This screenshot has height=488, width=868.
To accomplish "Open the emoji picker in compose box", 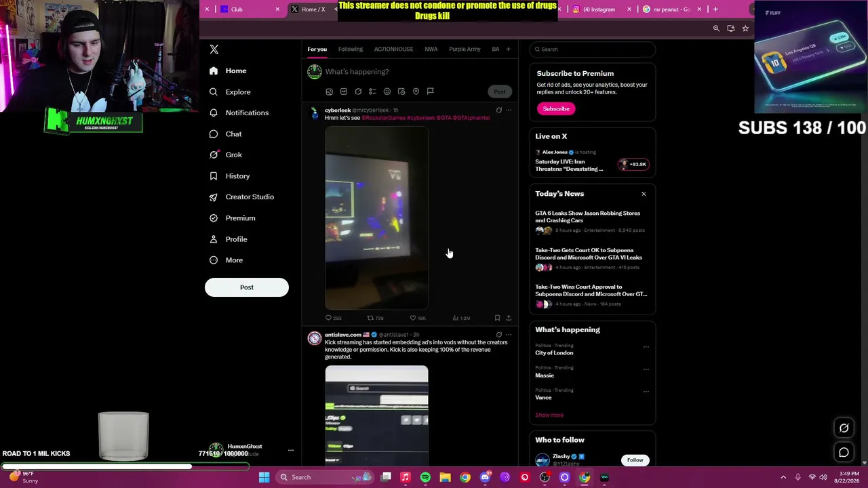I will pyautogui.click(x=387, y=91).
